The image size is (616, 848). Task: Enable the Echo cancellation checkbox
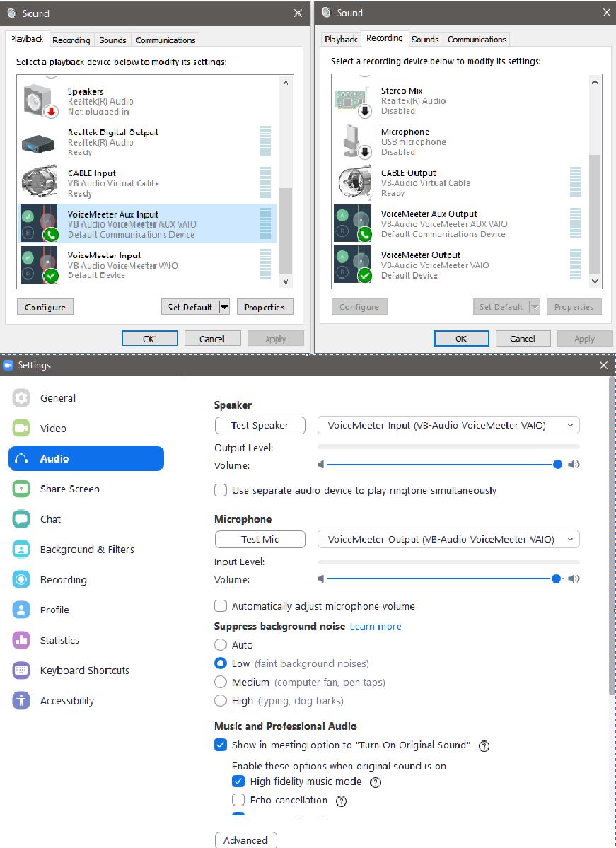coord(238,800)
